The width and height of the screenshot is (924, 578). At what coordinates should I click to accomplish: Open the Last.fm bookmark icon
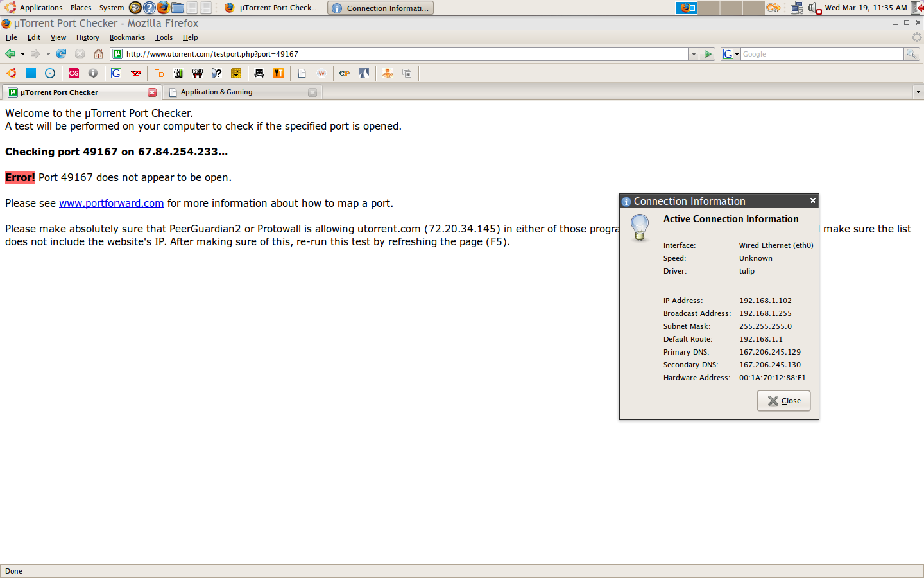(74, 73)
